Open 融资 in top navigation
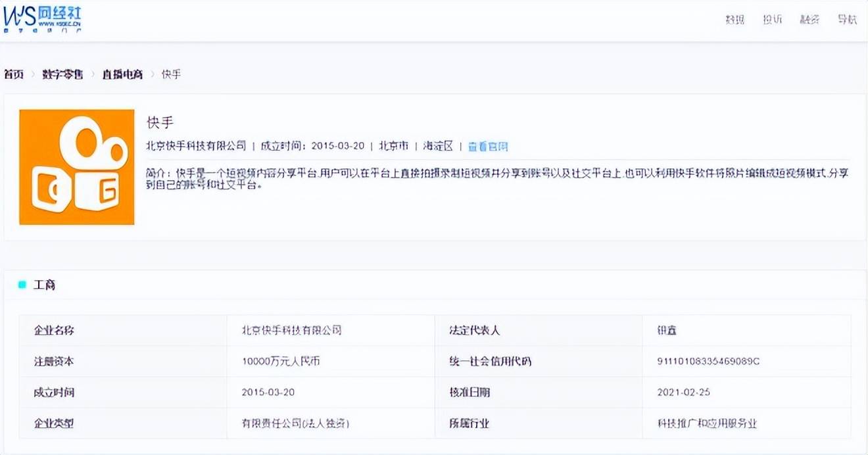Viewport: 868px width, 455px height. coord(810,20)
